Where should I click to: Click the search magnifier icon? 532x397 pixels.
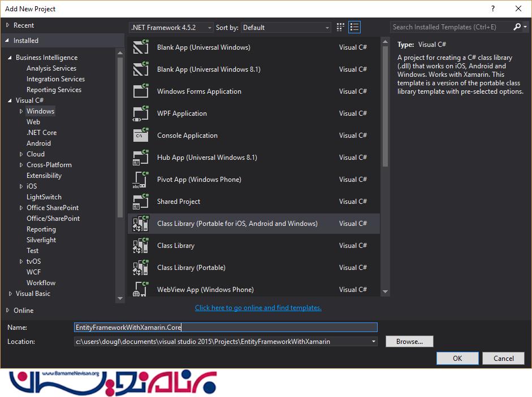(517, 27)
